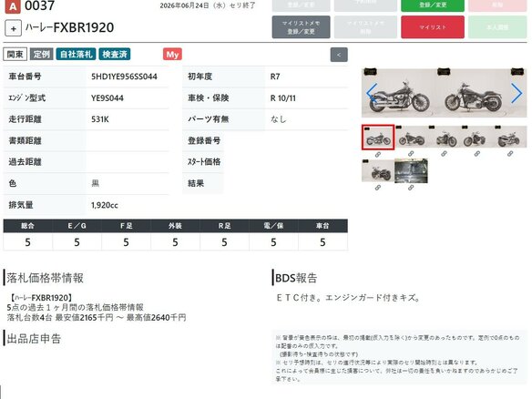Select chassis number 5HD1YE956SS044
The image size is (532, 399).
pyautogui.click(x=124, y=77)
